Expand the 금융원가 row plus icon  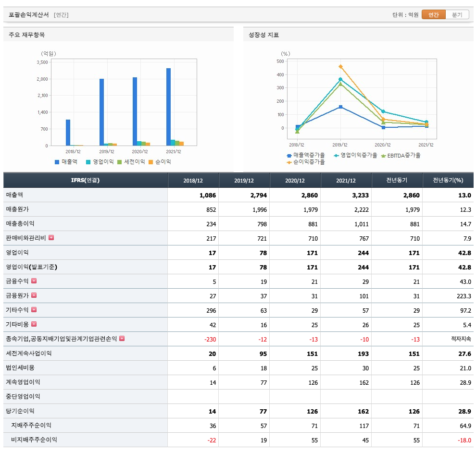coord(34,295)
